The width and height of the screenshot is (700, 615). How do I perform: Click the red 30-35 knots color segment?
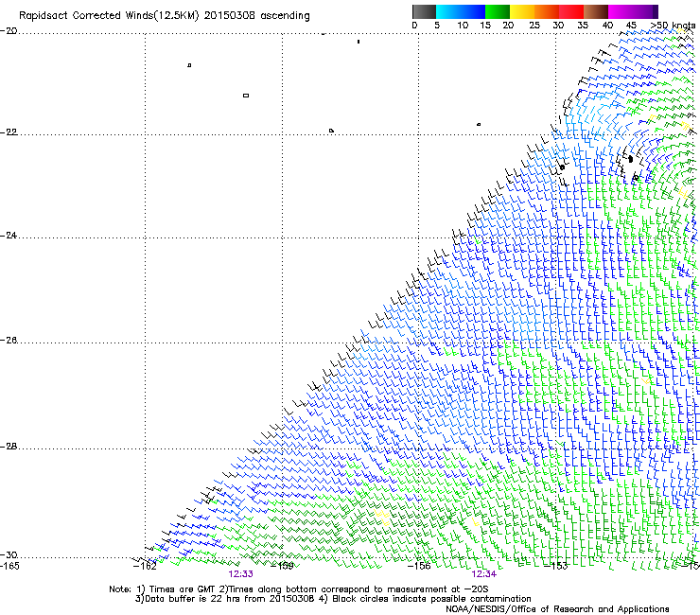click(571, 11)
